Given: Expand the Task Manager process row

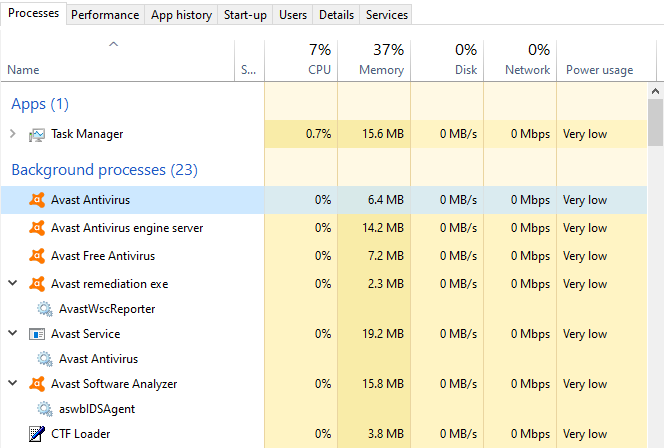Looking at the screenshot, I should coord(12,134).
